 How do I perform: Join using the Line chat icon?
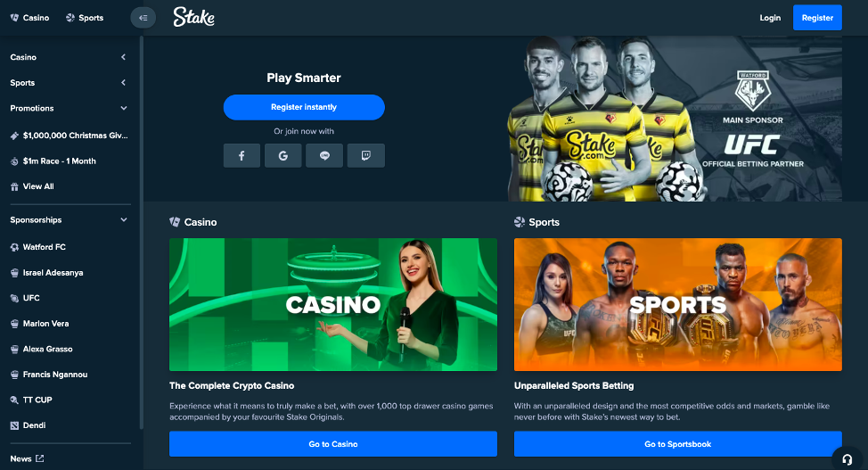tap(324, 156)
